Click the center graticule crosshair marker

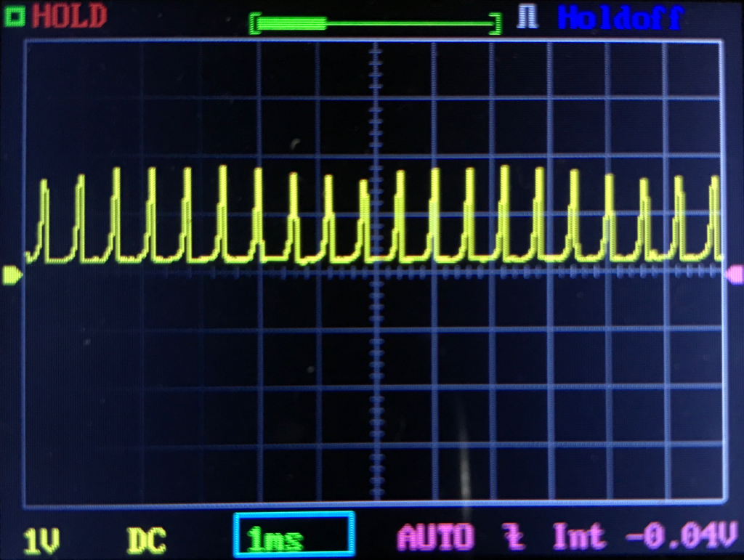point(375,271)
